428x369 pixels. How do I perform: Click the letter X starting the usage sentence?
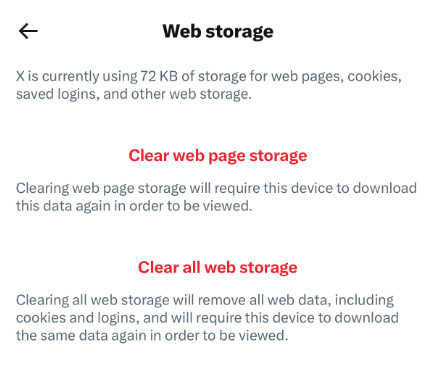pos(20,76)
